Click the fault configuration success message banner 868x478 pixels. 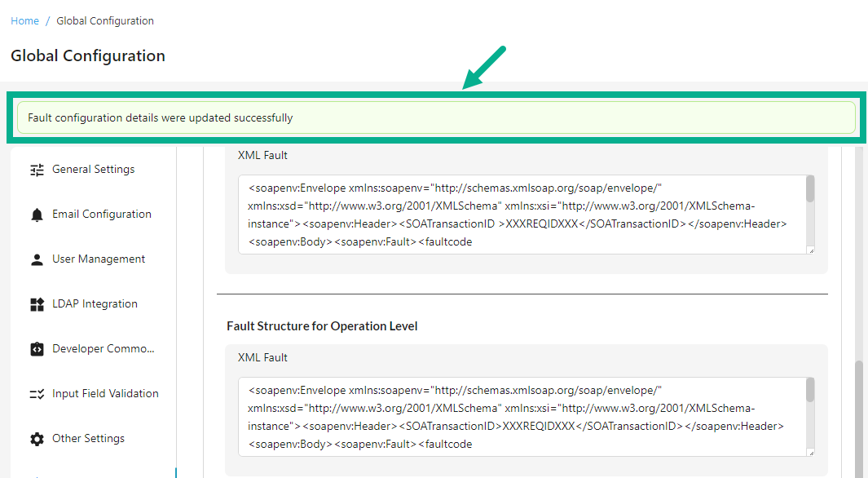(436, 117)
